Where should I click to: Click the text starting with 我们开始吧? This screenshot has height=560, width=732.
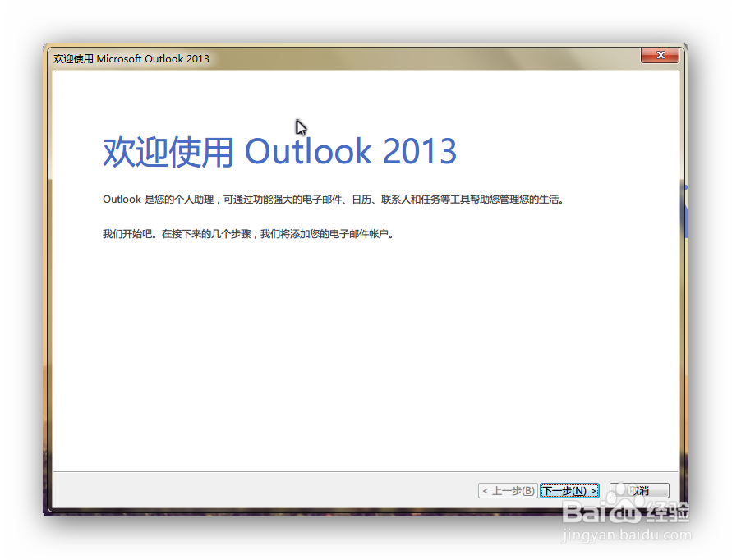(x=248, y=234)
